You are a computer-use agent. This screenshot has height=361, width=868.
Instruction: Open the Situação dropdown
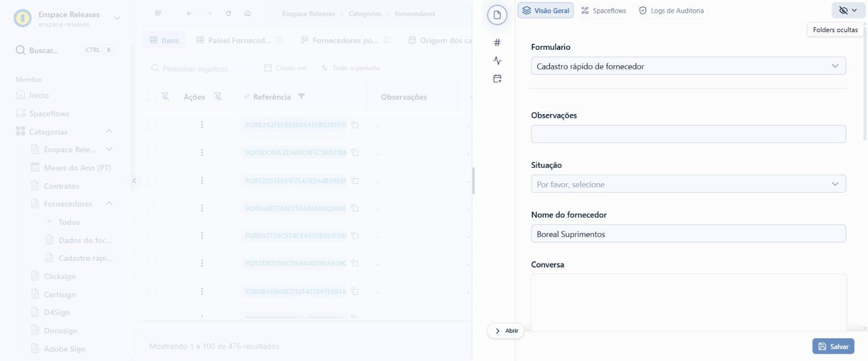click(x=688, y=184)
